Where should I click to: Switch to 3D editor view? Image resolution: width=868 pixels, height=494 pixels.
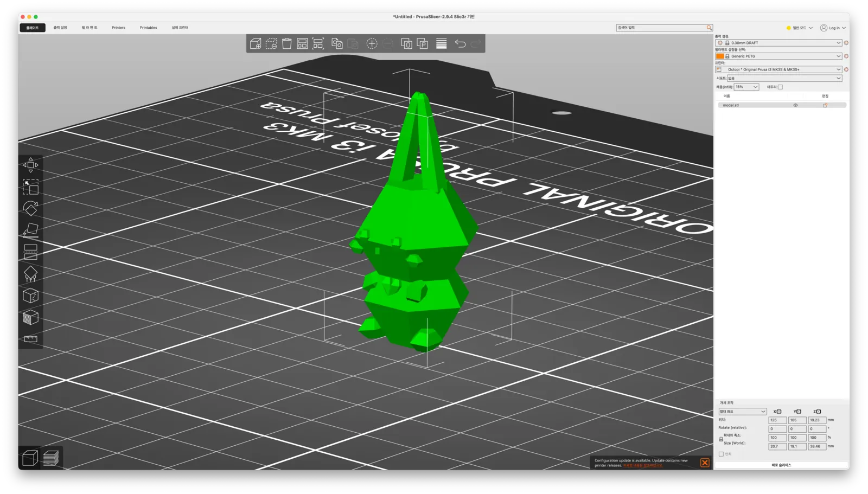30,458
